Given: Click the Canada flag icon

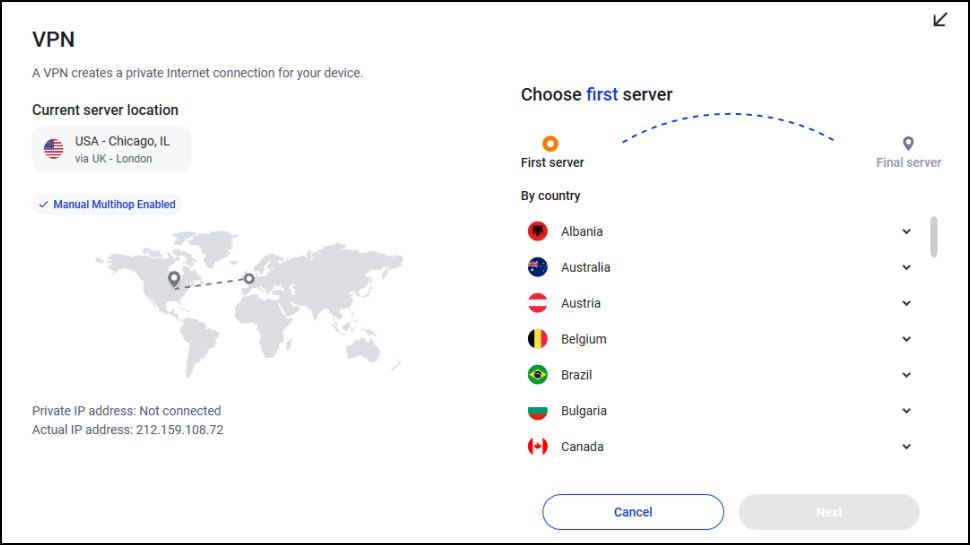Looking at the screenshot, I should point(538,447).
